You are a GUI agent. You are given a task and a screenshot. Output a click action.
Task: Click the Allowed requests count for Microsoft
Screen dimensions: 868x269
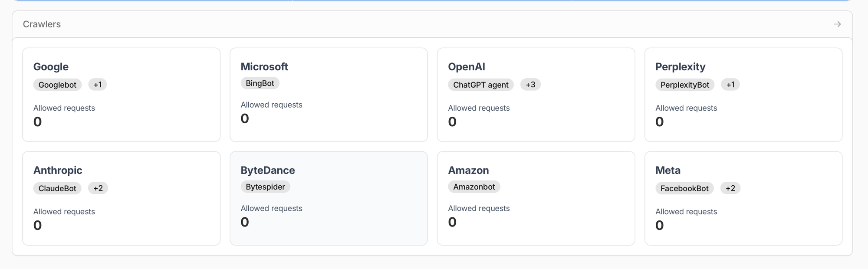244,118
